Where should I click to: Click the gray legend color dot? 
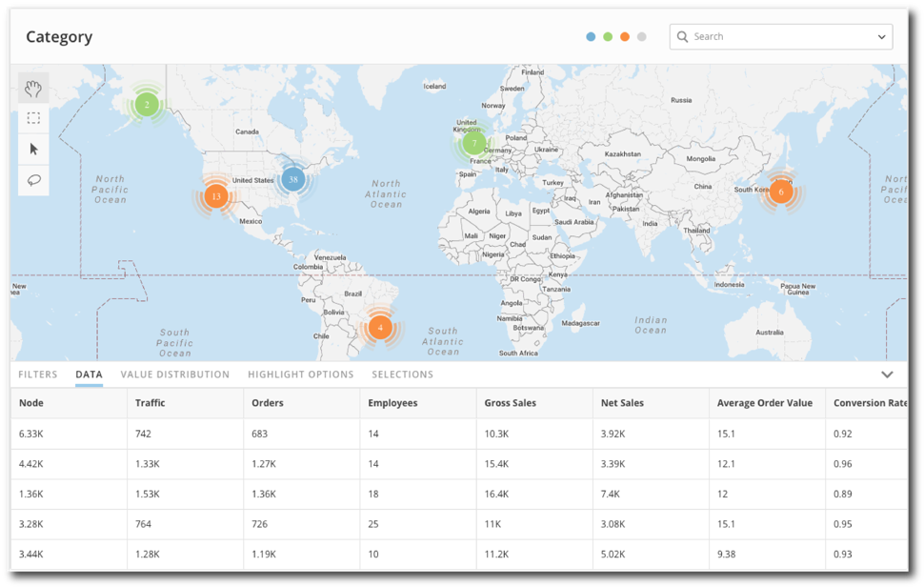coord(640,35)
